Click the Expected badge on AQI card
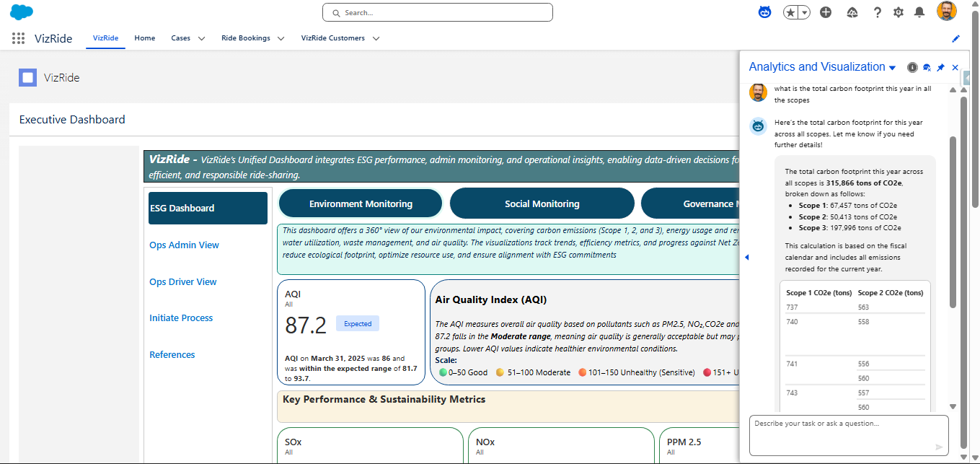Image resolution: width=980 pixels, height=464 pixels. point(358,324)
